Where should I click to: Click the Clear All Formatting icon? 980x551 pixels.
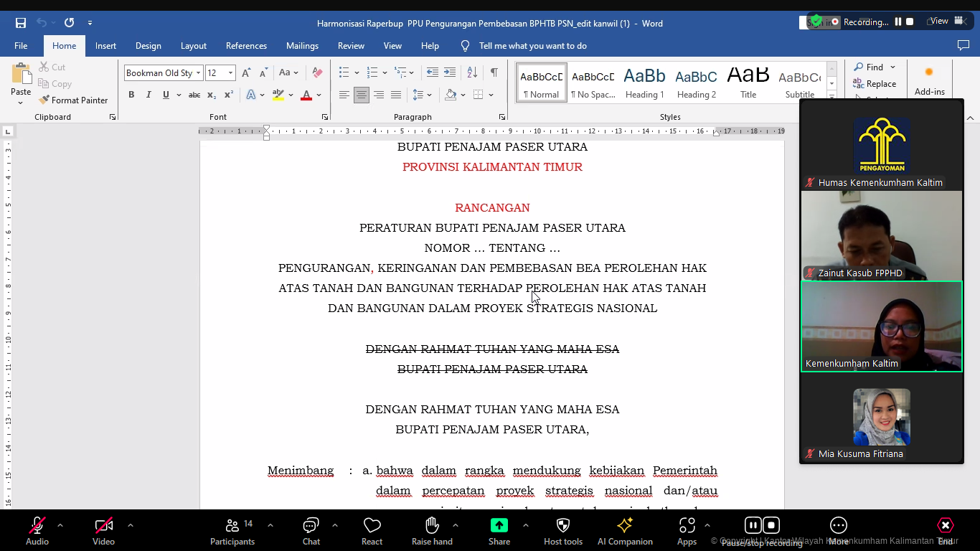[x=317, y=72]
